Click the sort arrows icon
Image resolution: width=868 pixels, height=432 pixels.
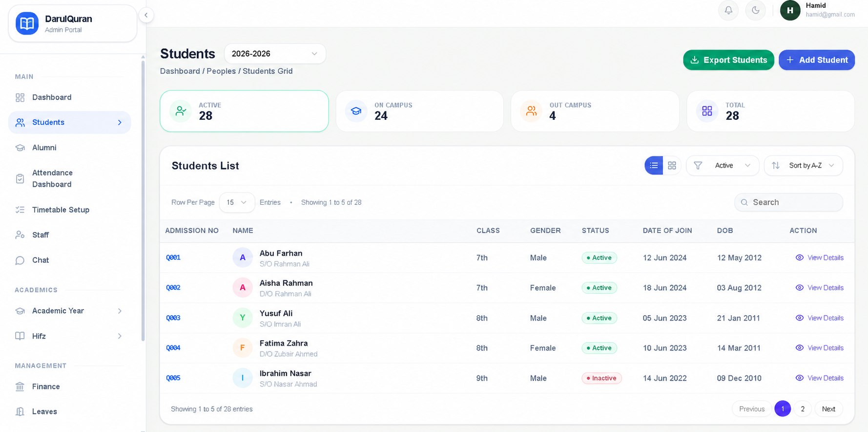click(x=775, y=166)
